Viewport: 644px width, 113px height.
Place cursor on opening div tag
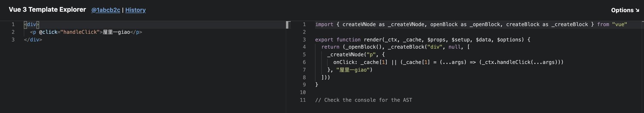(31, 24)
